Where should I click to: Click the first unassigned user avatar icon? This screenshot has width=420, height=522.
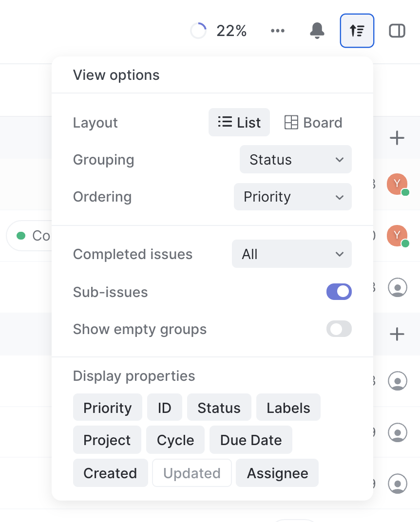tap(397, 287)
